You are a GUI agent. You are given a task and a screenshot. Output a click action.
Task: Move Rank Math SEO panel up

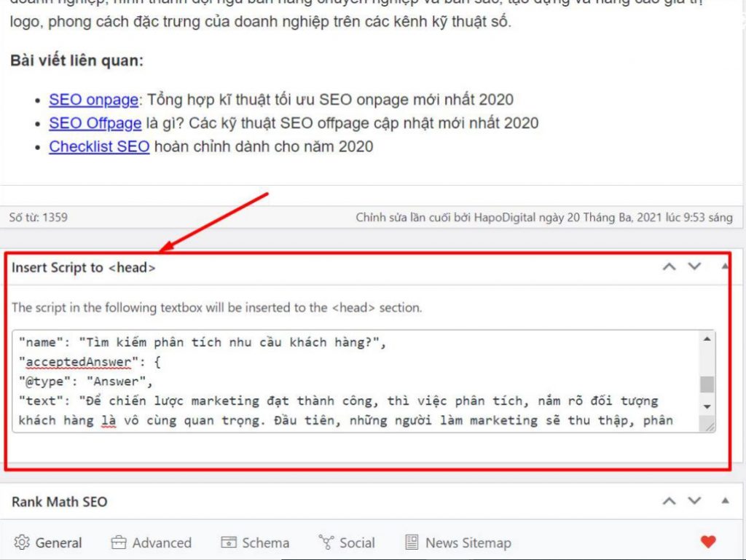[x=669, y=500]
